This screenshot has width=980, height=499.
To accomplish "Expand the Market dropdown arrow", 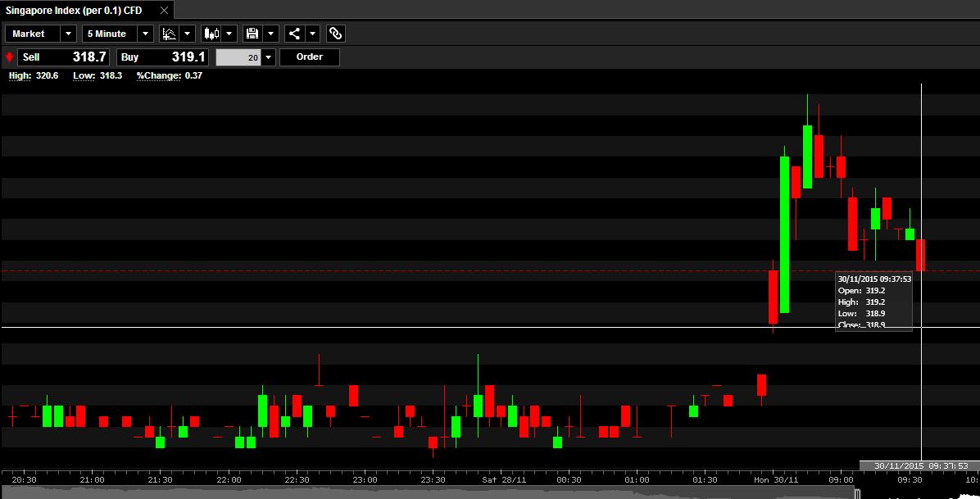I will (x=69, y=34).
